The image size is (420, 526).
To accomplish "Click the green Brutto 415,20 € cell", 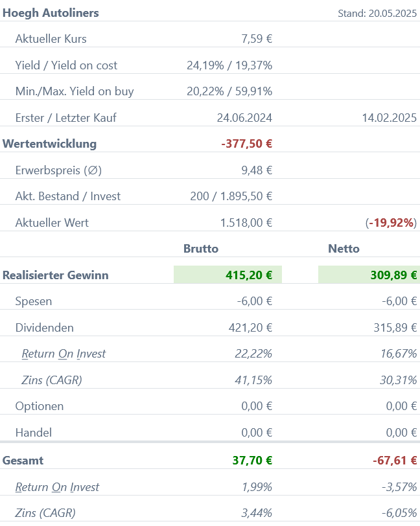I will [227, 275].
